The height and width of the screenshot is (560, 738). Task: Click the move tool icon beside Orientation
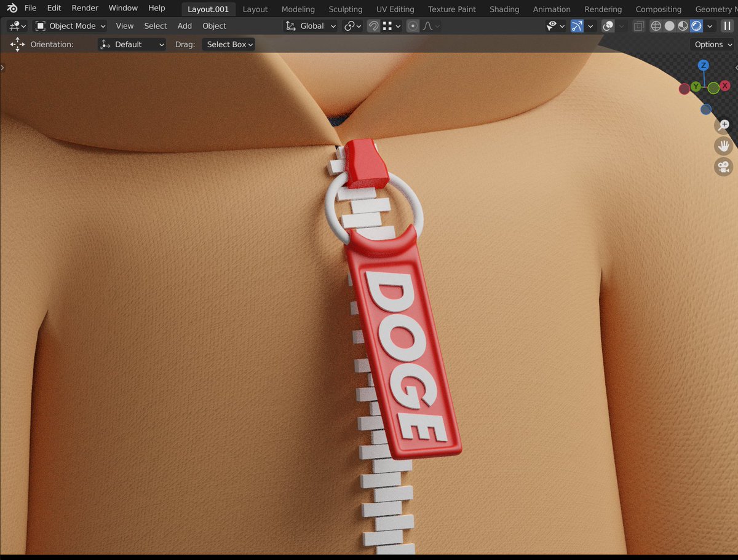(17, 44)
